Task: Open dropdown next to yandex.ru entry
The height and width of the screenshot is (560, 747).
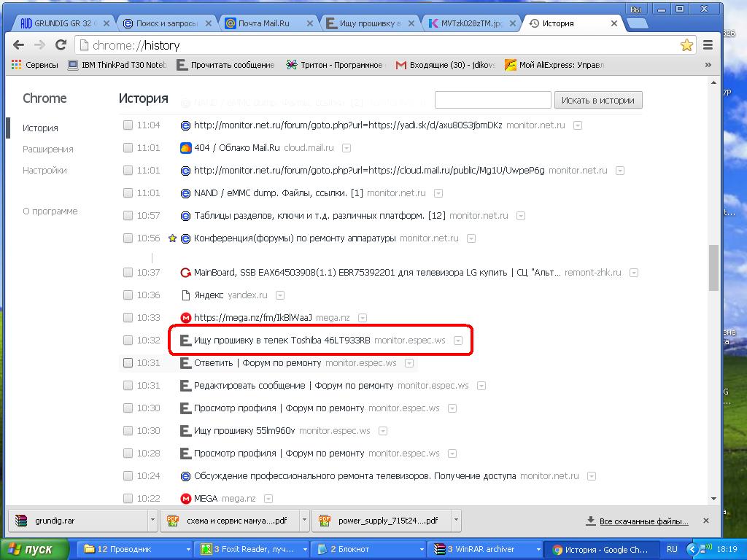Action: [280, 295]
